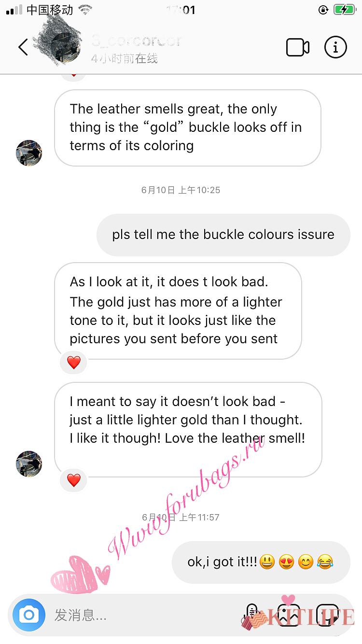This screenshot has height=644, width=362.
Task: Open the sticker picker icon
Action: [x=328, y=615]
